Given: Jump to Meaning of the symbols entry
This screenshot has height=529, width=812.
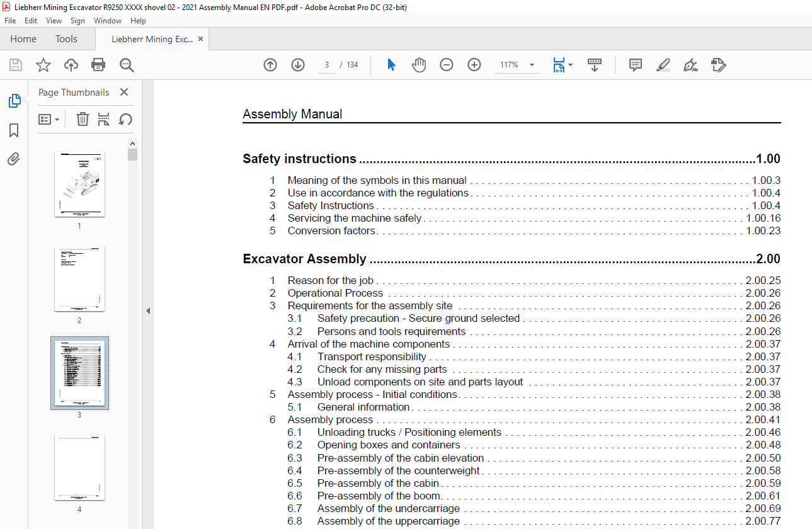Looking at the screenshot, I should [525, 180].
